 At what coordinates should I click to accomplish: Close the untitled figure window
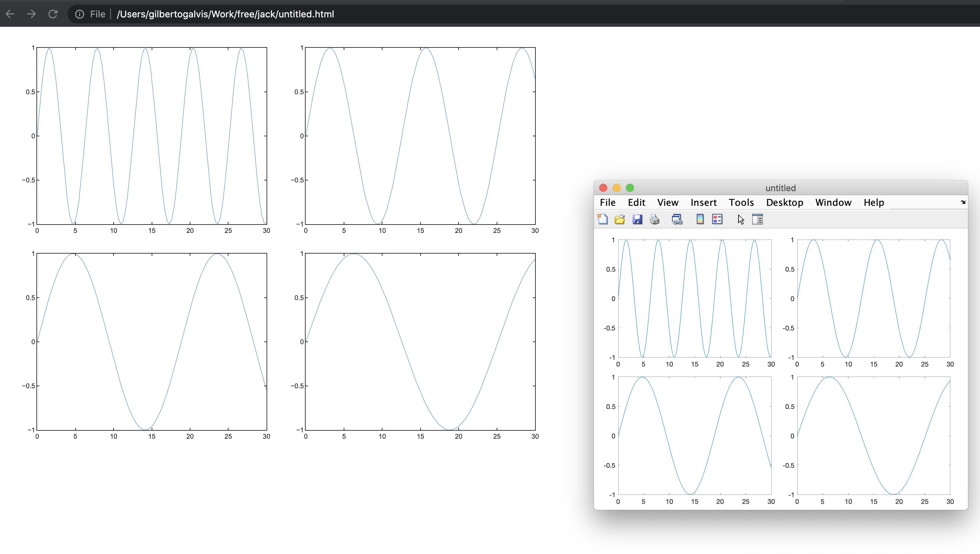pos(603,187)
